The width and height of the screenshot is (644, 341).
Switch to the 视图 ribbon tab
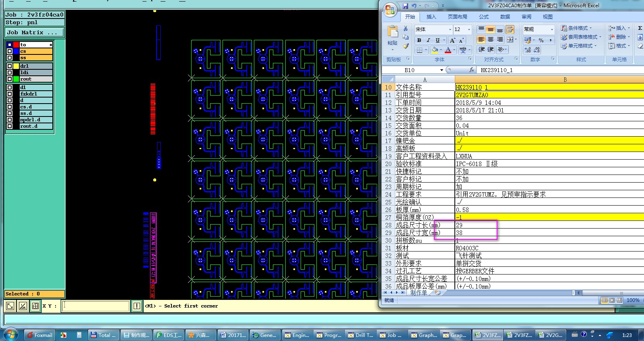[x=548, y=17]
